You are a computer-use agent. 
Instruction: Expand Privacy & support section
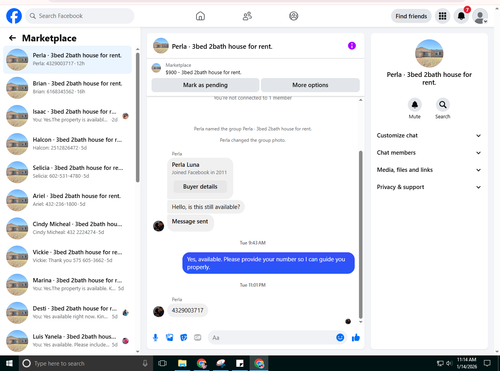429,187
